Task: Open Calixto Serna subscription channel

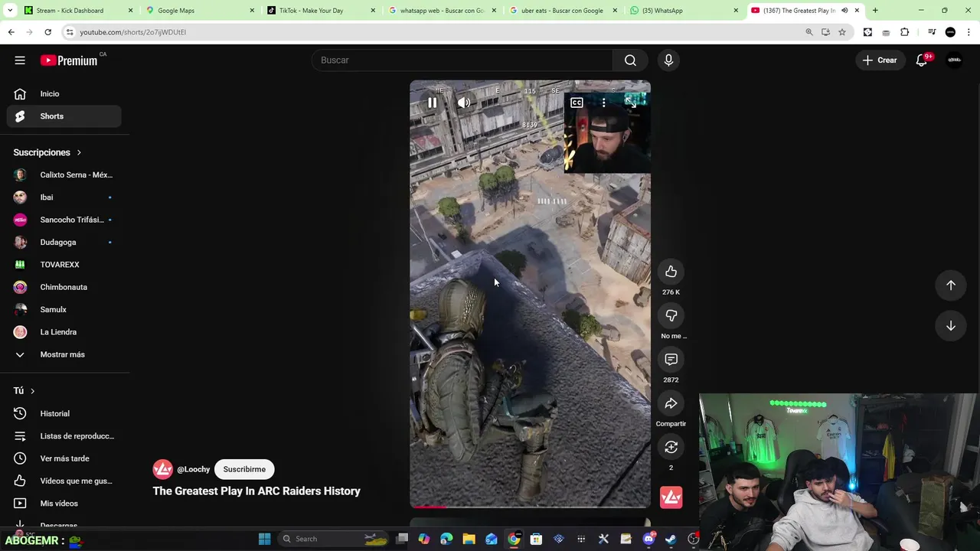Action: [64, 174]
